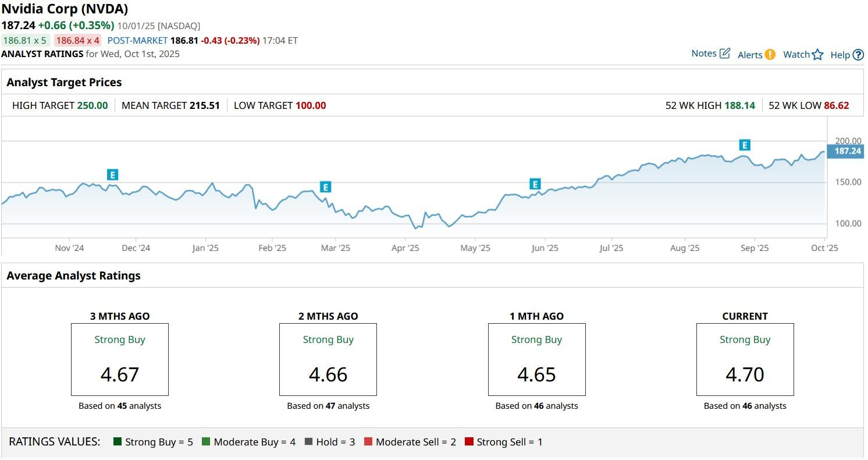Click the late February earnings E marker
This screenshot has height=460, width=868.
click(325, 187)
